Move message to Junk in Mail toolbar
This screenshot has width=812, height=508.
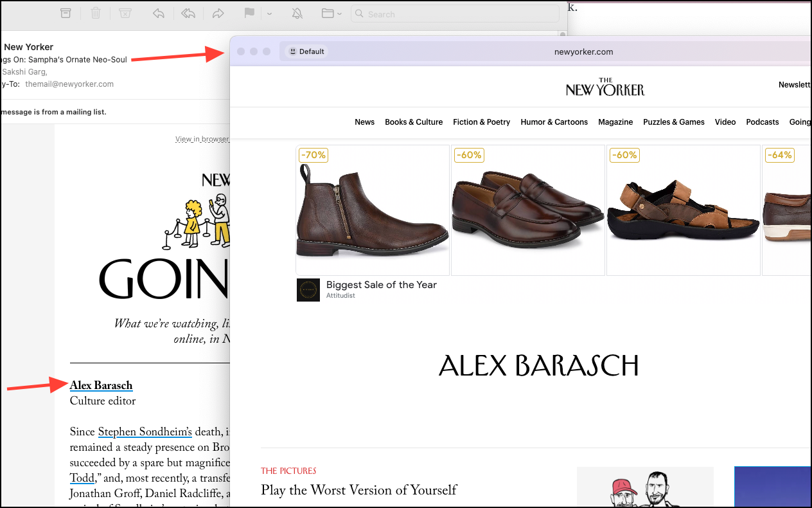click(x=125, y=14)
